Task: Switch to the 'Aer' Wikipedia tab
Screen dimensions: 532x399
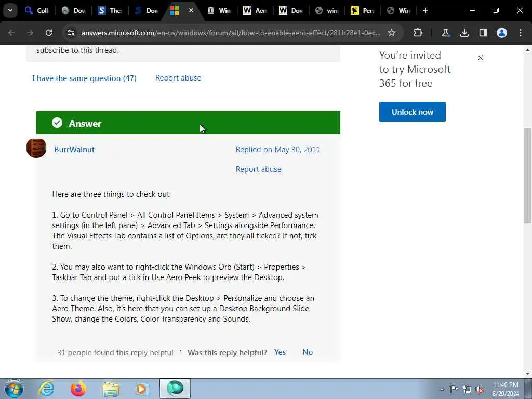Action: pyautogui.click(x=255, y=10)
